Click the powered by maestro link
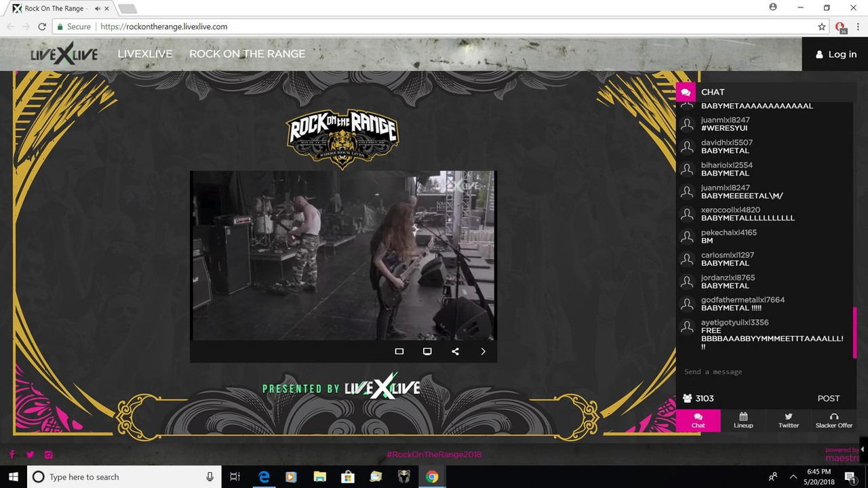The image size is (868, 488). tap(842, 455)
